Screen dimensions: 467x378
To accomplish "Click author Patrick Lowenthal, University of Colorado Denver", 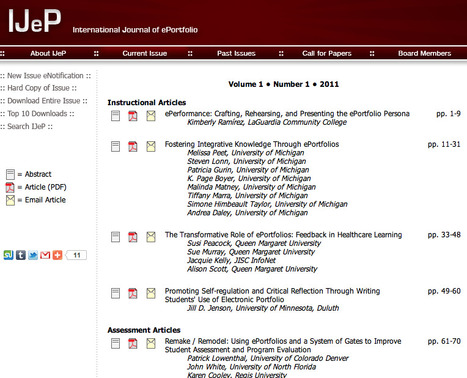I will click(267, 358).
